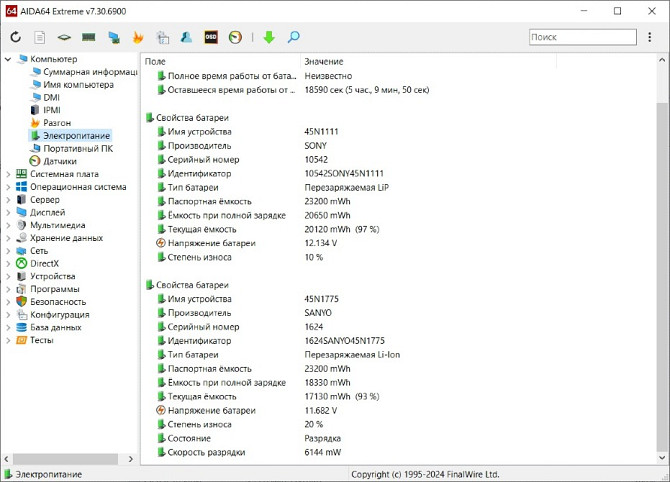Viewport: 670px width, 482px height.
Task: Select Безопасность in the tree
Action: (58, 302)
